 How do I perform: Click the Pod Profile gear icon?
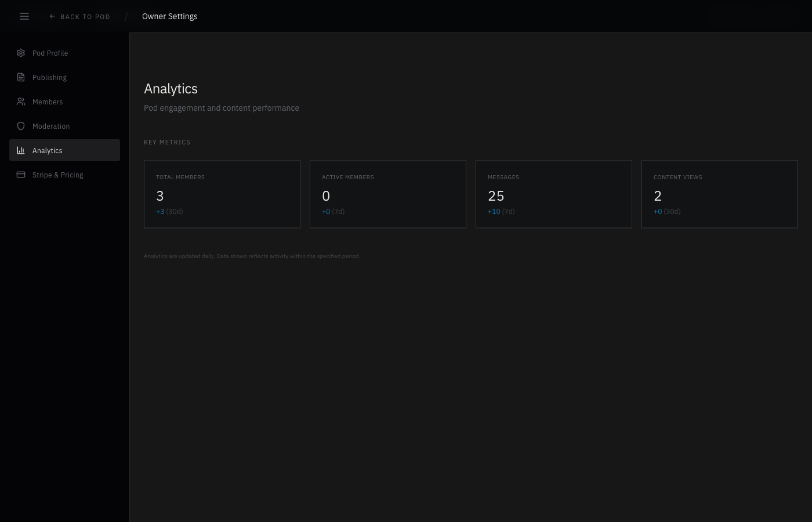click(21, 53)
